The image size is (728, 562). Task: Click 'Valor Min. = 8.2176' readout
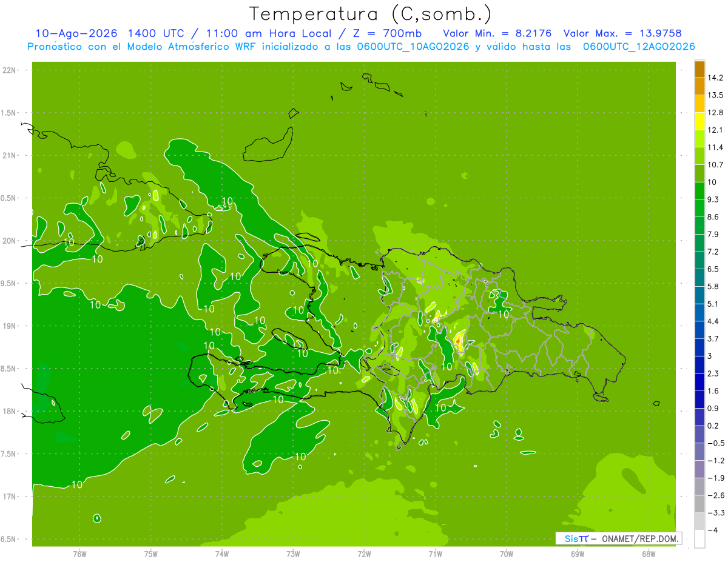497,33
